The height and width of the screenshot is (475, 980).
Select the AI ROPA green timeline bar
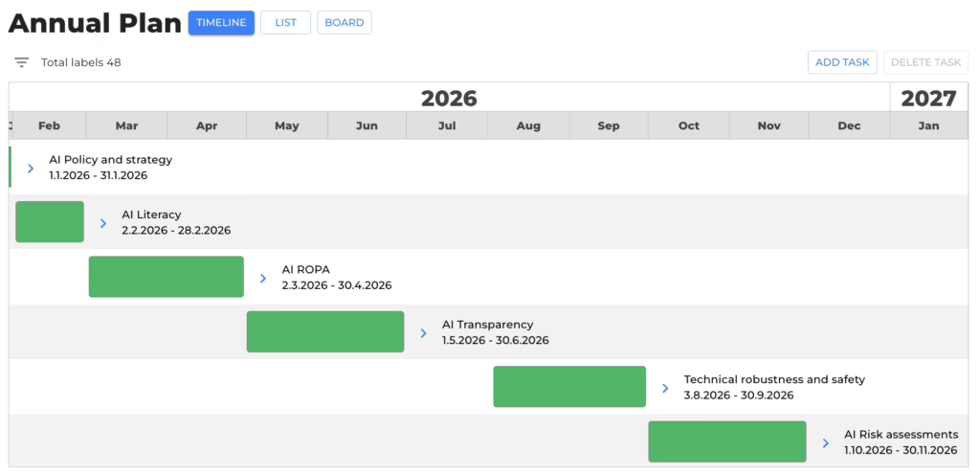[166, 277]
